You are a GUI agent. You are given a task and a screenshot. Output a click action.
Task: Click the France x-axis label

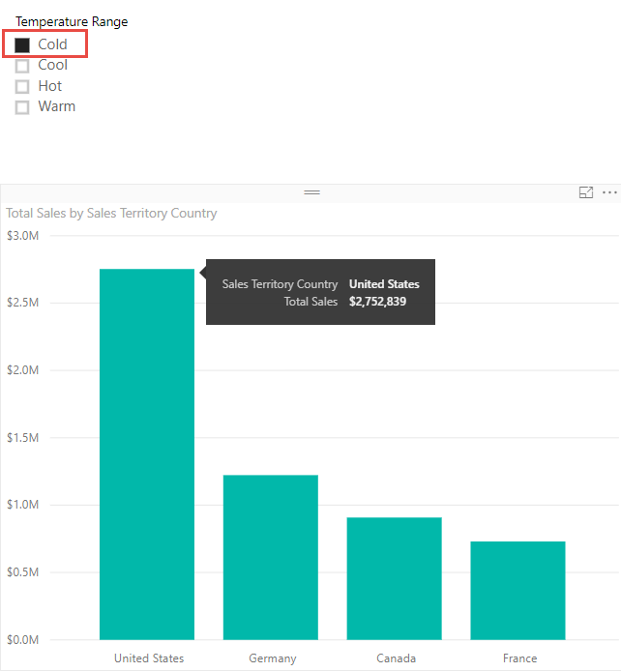click(x=519, y=658)
